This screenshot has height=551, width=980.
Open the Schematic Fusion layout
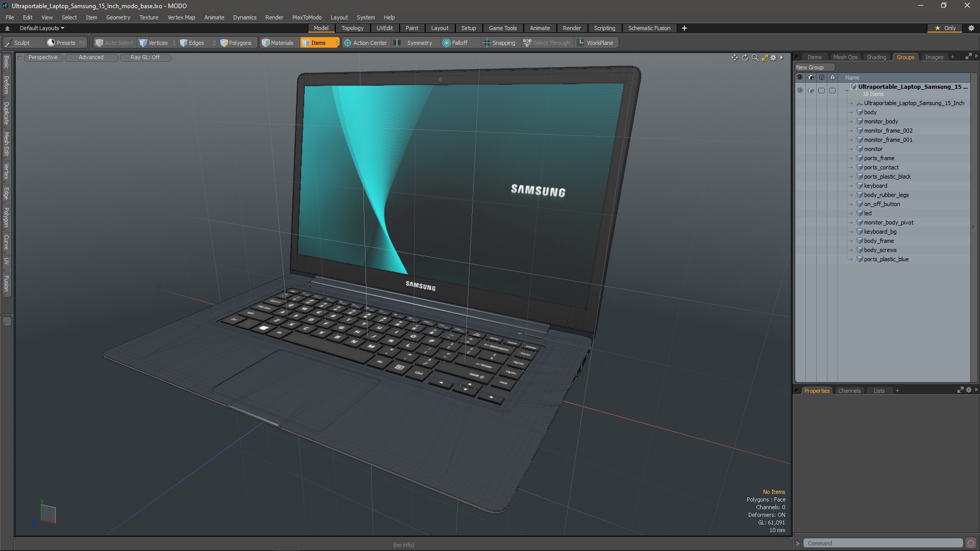[x=649, y=28]
